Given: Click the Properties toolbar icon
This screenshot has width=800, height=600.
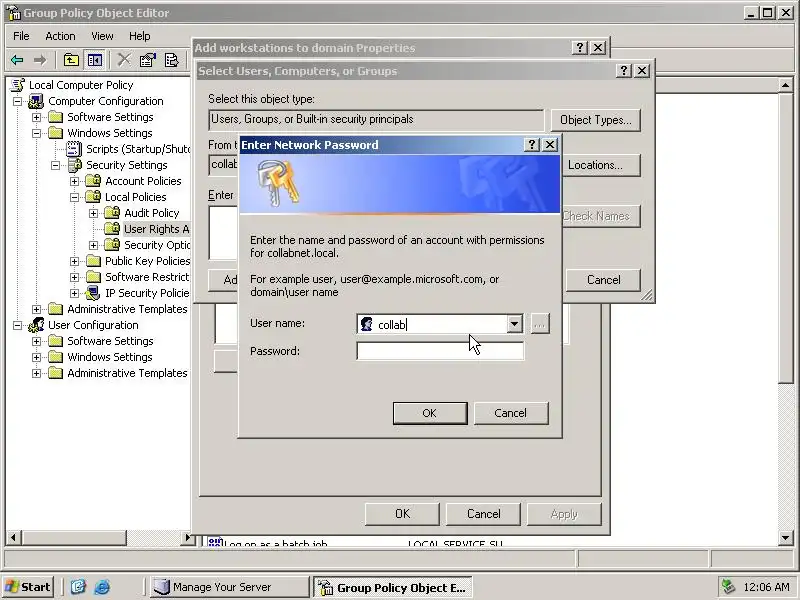Looking at the screenshot, I should (147, 60).
